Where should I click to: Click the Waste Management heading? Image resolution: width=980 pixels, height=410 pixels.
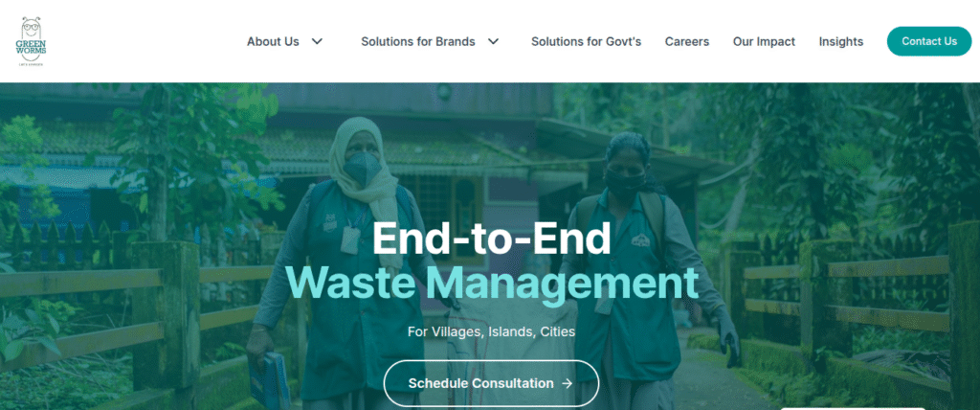pos(492,283)
